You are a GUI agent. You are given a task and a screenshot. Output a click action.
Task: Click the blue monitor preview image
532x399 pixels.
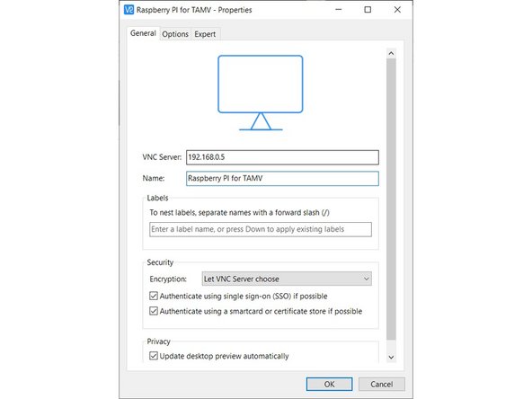[x=261, y=93]
